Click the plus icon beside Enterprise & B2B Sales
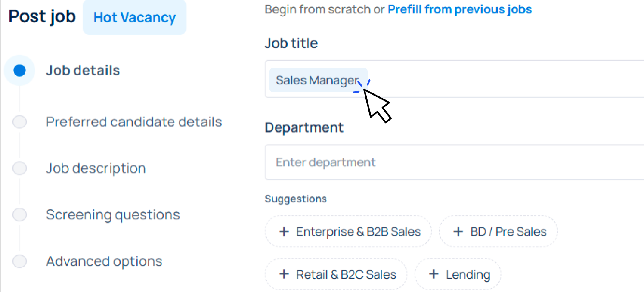644x292 pixels. (284, 232)
